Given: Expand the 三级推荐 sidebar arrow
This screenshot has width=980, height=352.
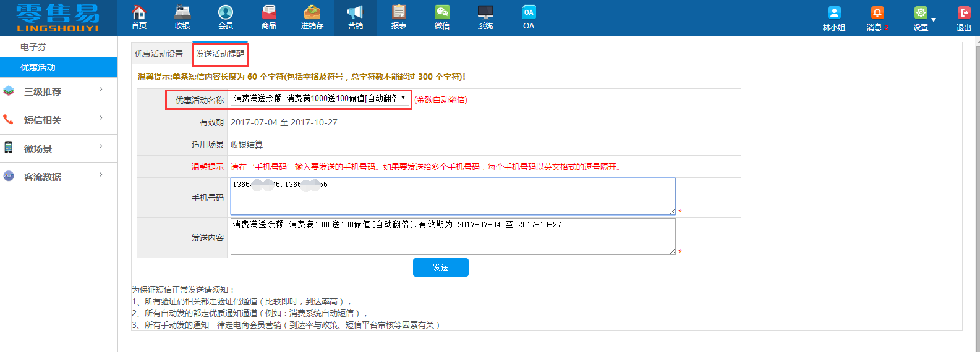Looking at the screenshot, I should 101,90.
